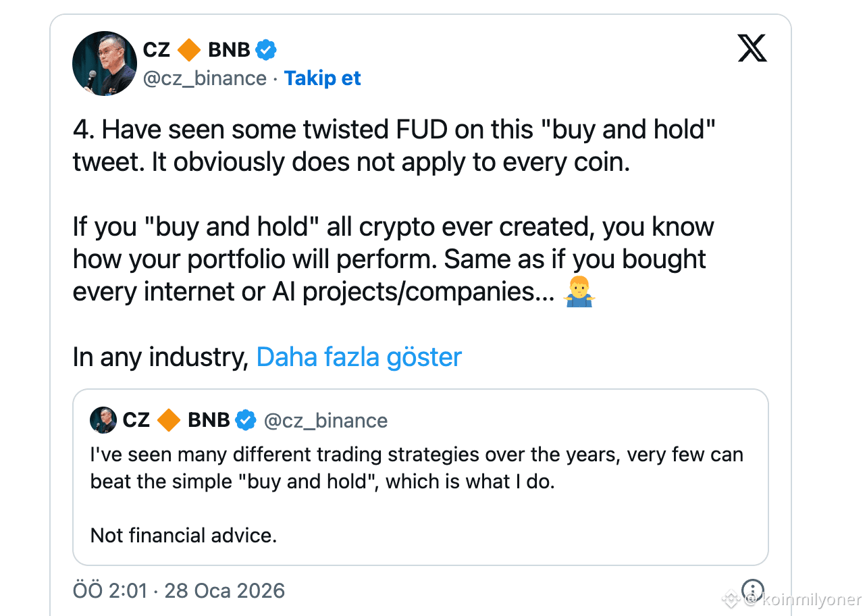Screen dimensions: 867x616
Task: Click the verified badge inside the quoted tweet
Action: (245, 420)
